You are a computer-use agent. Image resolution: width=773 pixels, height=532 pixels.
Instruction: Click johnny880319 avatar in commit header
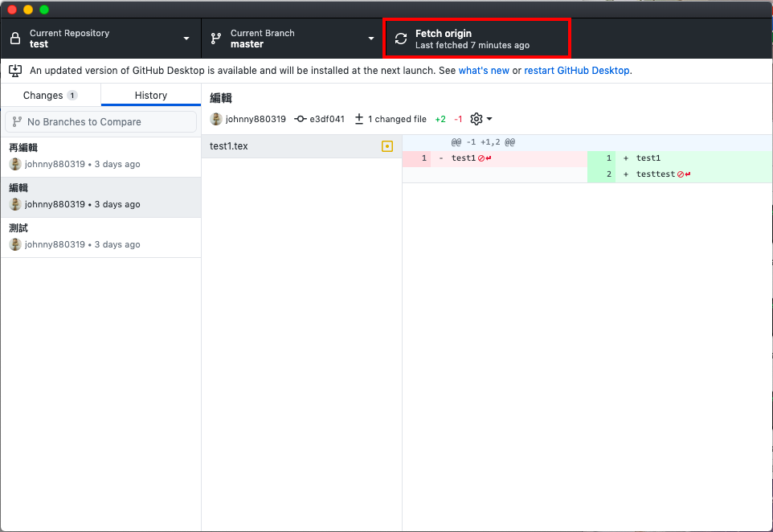(x=216, y=119)
